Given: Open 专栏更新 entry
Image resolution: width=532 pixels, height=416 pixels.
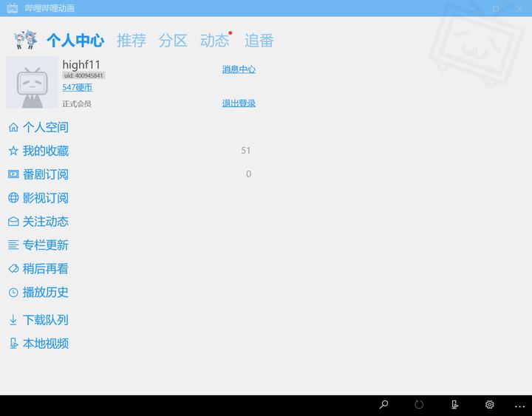Looking at the screenshot, I should [46, 245].
